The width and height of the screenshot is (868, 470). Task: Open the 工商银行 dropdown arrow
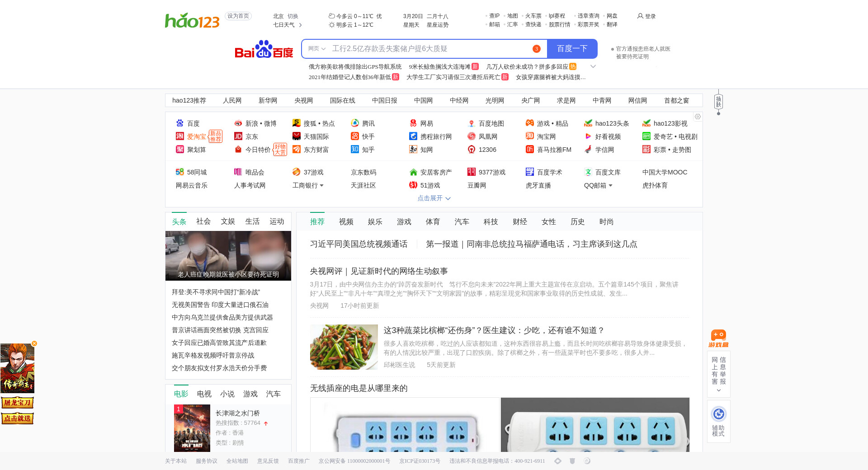click(321, 186)
